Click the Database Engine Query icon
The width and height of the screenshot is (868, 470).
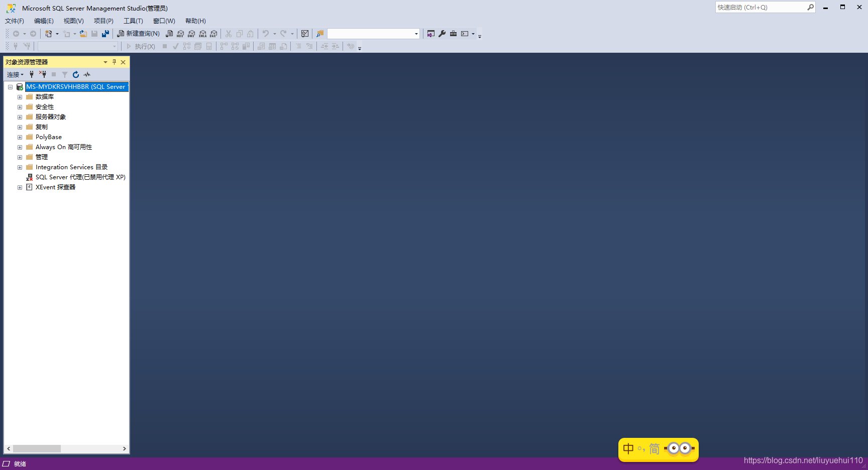(x=169, y=34)
